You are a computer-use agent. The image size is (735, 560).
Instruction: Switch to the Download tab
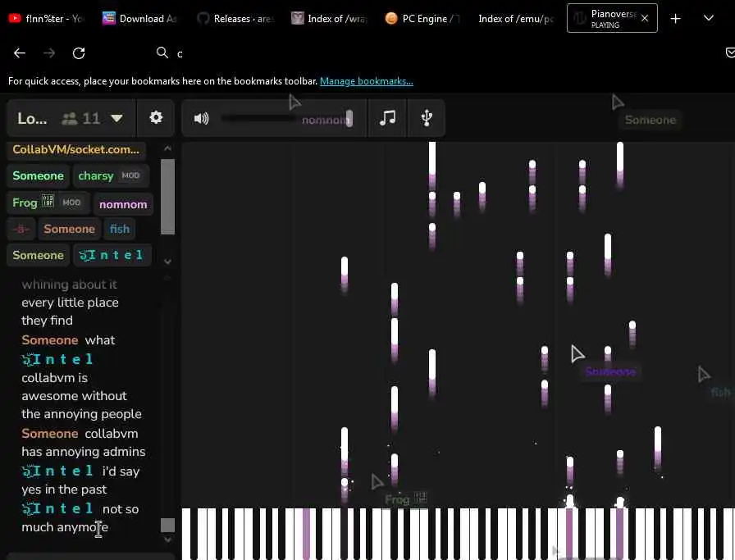coord(140,18)
